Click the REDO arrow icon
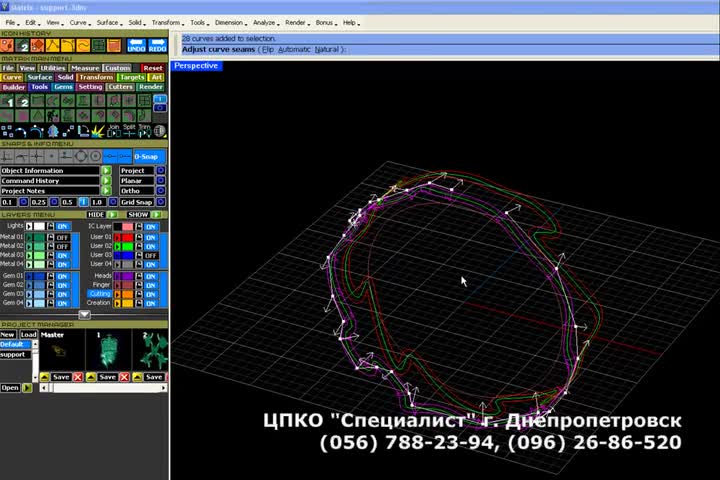720x480 pixels. (x=157, y=45)
